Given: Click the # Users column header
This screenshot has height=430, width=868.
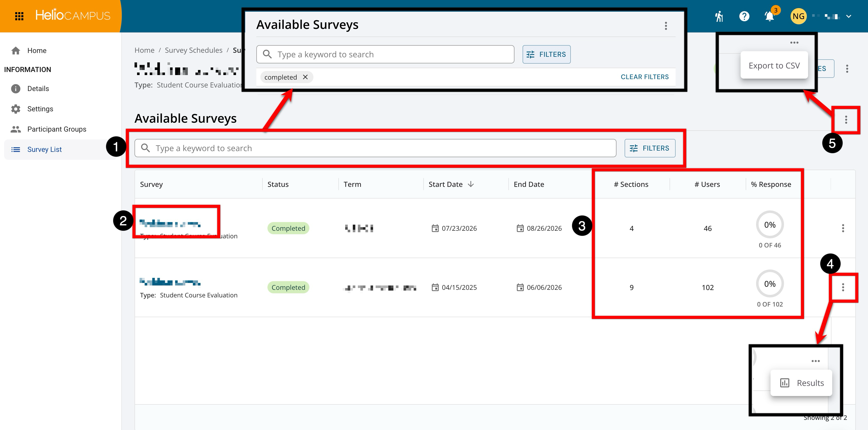Looking at the screenshot, I should (x=707, y=184).
